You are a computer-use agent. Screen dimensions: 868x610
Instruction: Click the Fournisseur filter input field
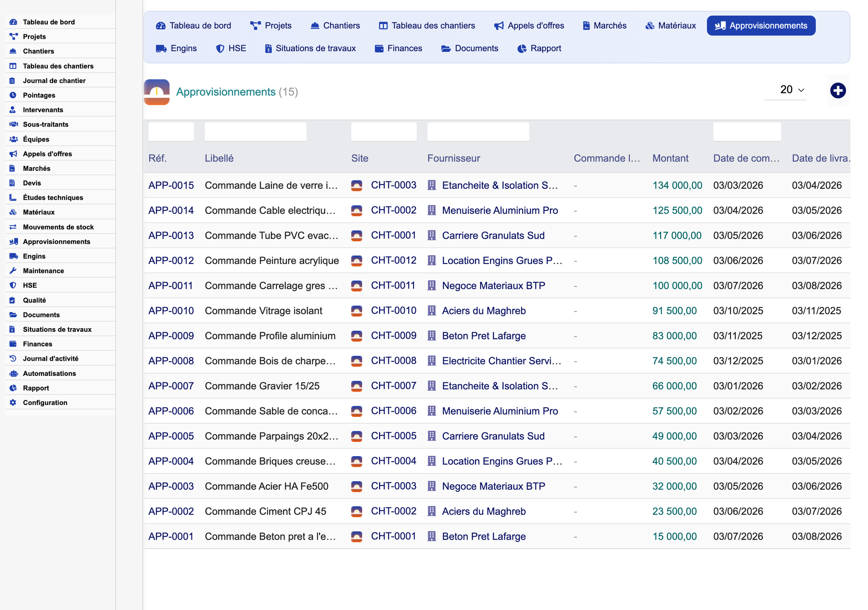point(478,132)
